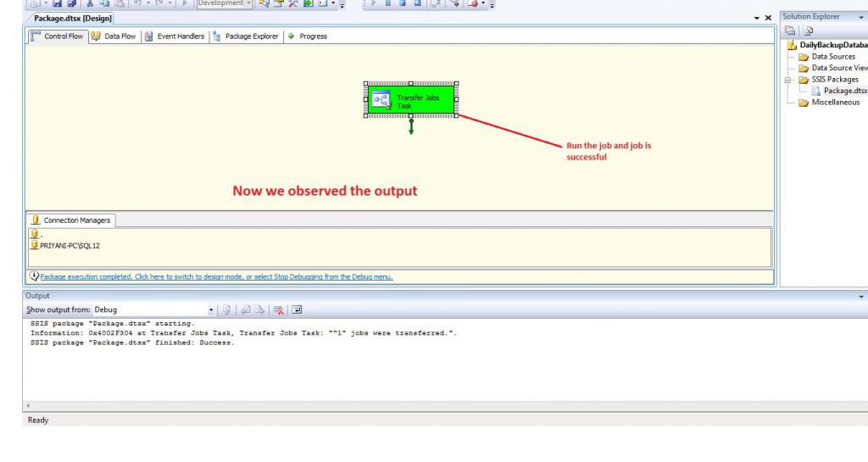Open the Solution Explorer window position dropdown
Viewport: 868px width, 462px height.
click(x=861, y=17)
